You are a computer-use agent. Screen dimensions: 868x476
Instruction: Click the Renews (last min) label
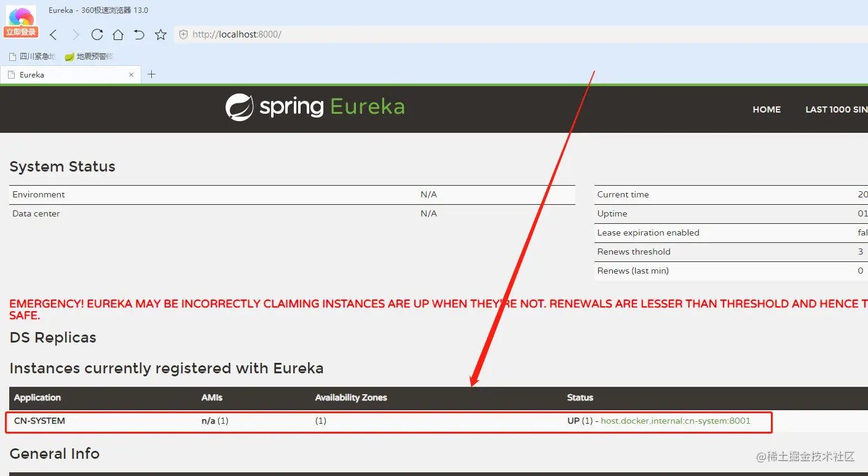click(x=633, y=271)
